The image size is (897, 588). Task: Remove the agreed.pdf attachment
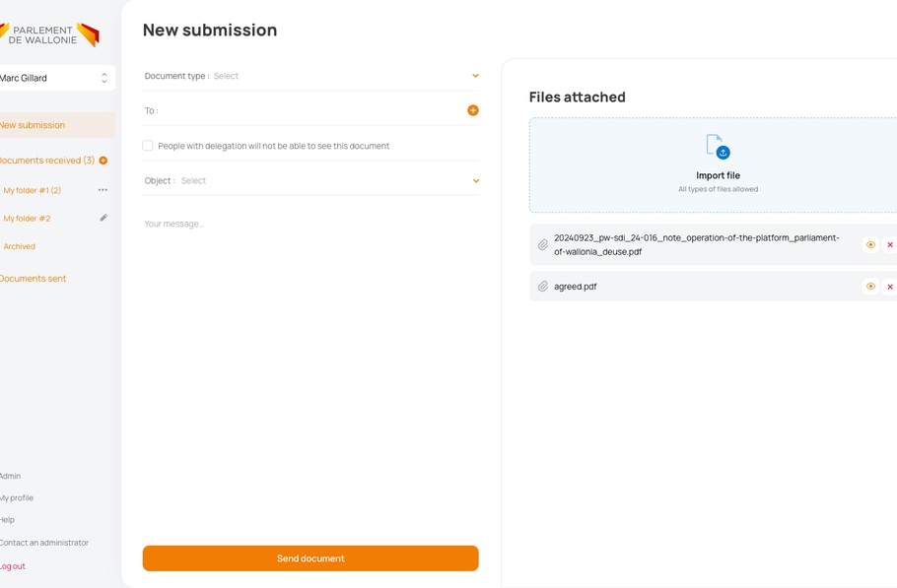(x=890, y=287)
